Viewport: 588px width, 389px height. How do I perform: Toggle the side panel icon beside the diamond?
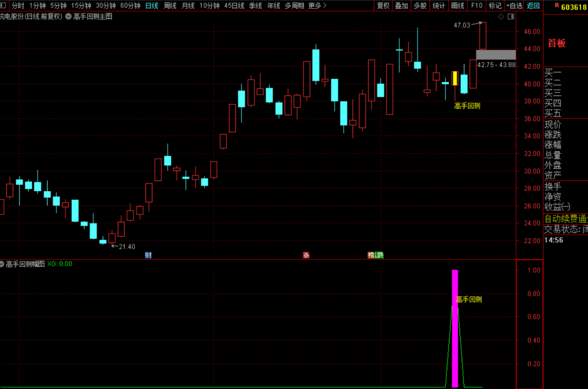[510, 17]
